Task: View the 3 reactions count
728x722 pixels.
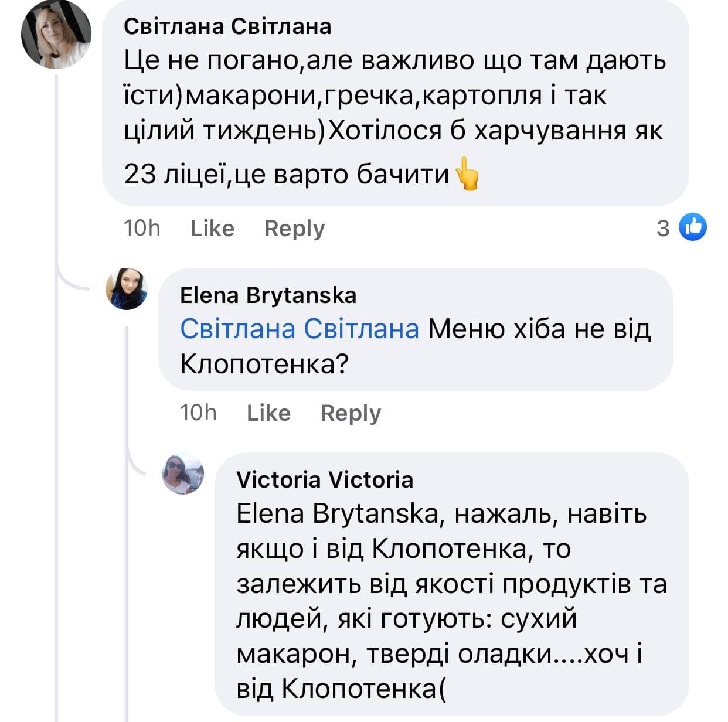Action: coord(663,228)
